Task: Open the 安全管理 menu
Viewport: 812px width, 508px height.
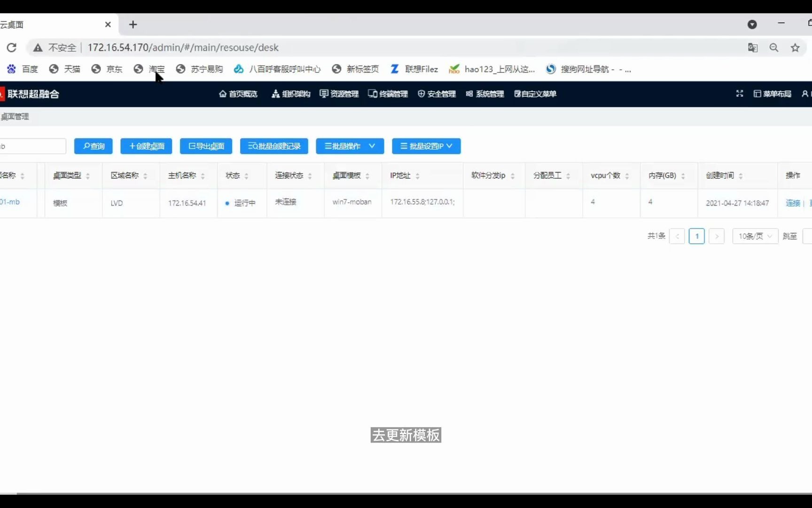Action: tap(437, 94)
